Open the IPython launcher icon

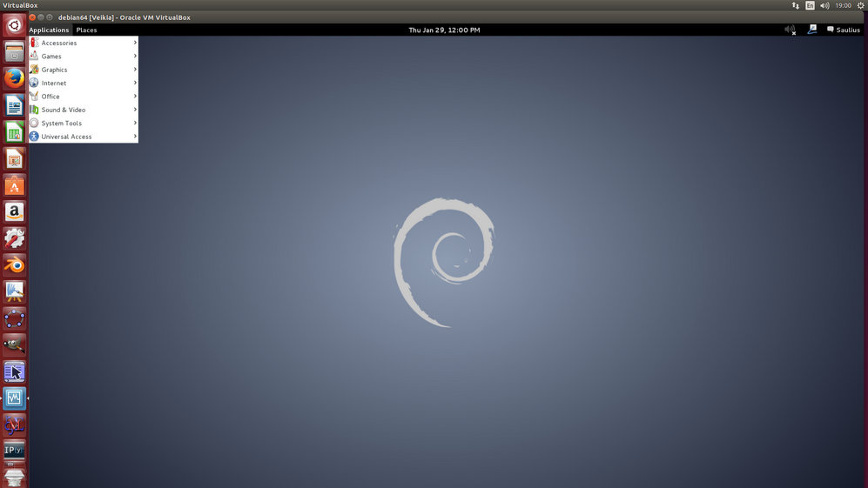click(x=14, y=451)
